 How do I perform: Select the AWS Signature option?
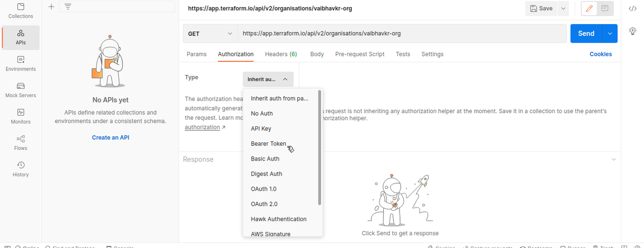[281, 232]
